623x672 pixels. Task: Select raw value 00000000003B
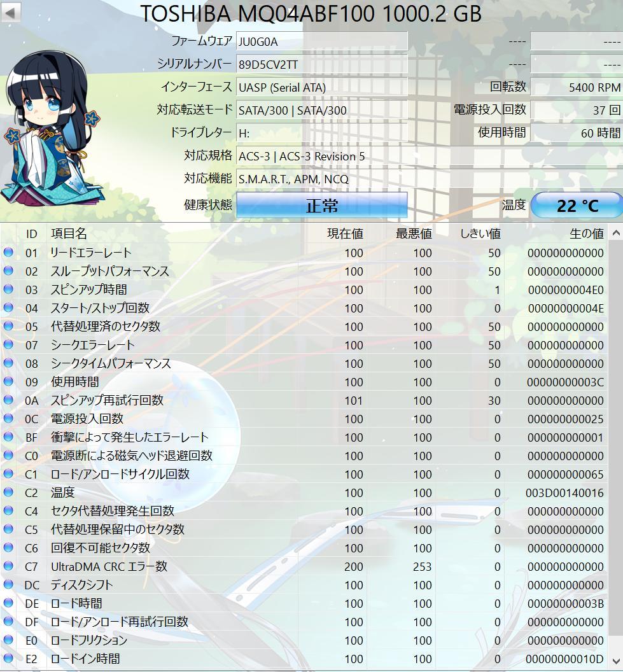pos(566,603)
